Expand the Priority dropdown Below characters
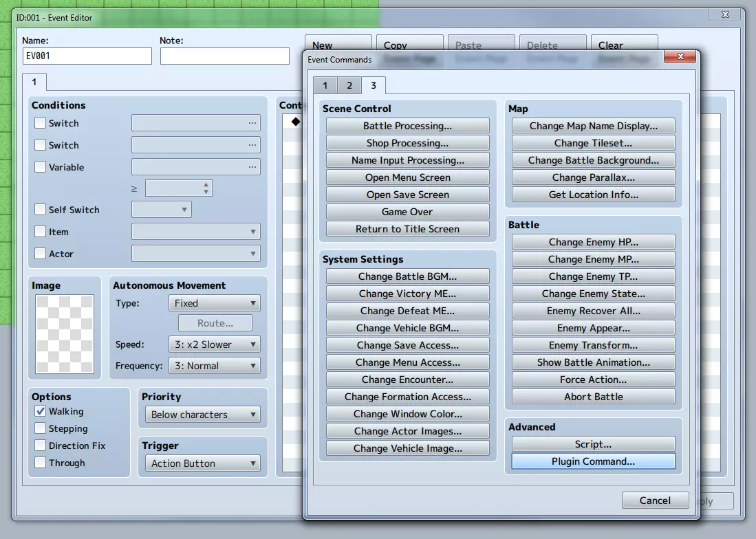 pos(202,415)
